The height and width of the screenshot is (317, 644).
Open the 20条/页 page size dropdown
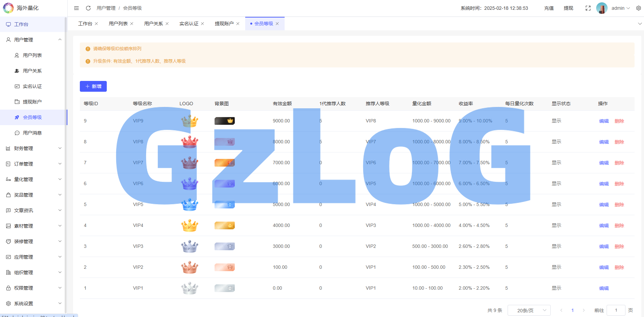529,310
